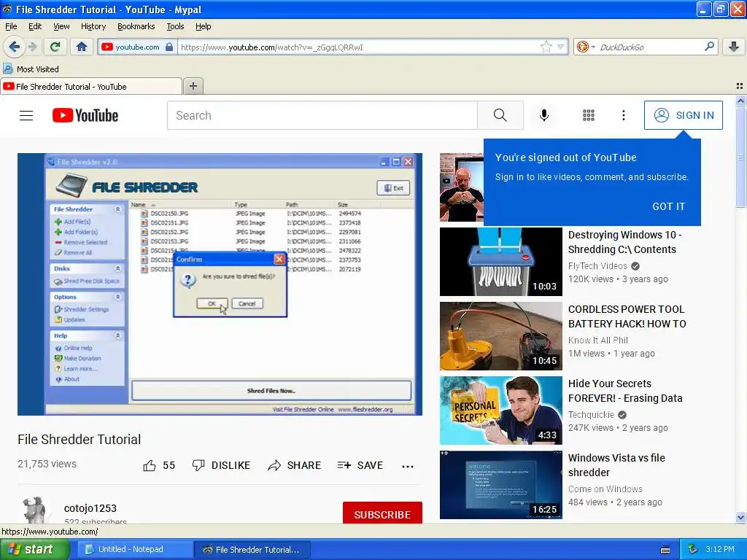Click the system tray clock 3:12 PM
The image size is (747, 560).
tap(720, 549)
